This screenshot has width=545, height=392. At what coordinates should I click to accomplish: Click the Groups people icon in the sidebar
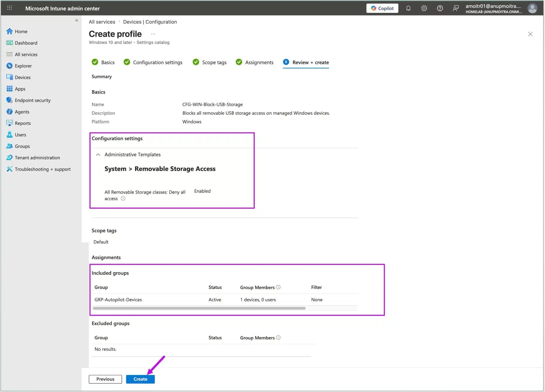(x=10, y=146)
